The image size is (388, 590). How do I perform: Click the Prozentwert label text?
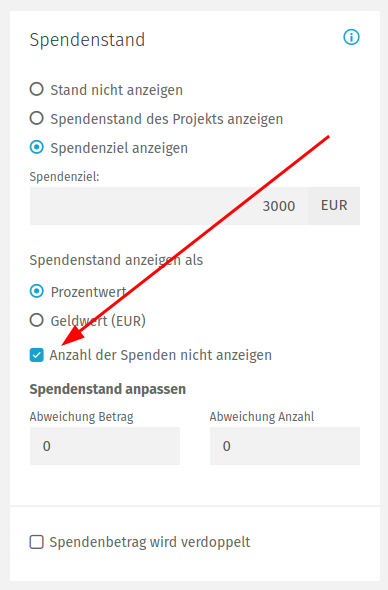click(x=88, y=292)
